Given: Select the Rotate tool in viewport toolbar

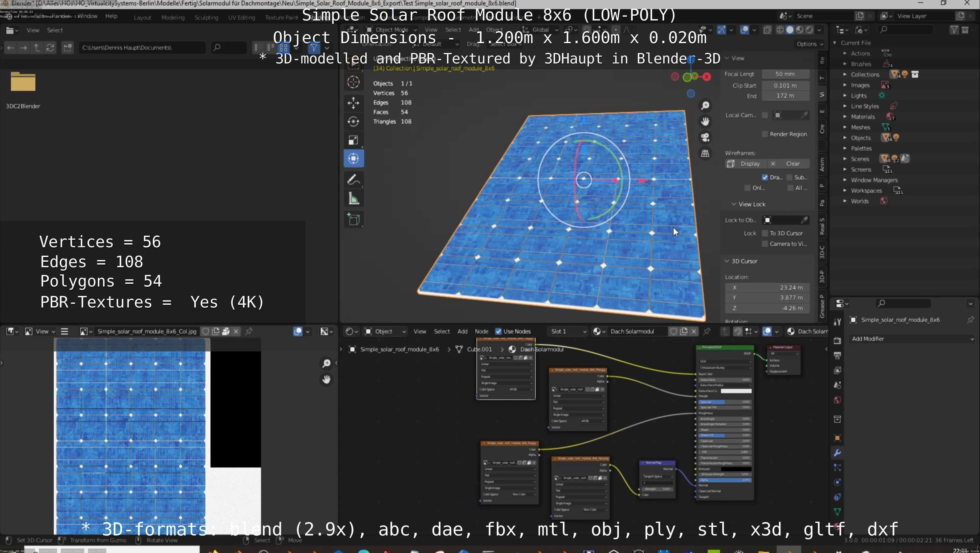Looking at the screenshot, I should coord(353,122).
